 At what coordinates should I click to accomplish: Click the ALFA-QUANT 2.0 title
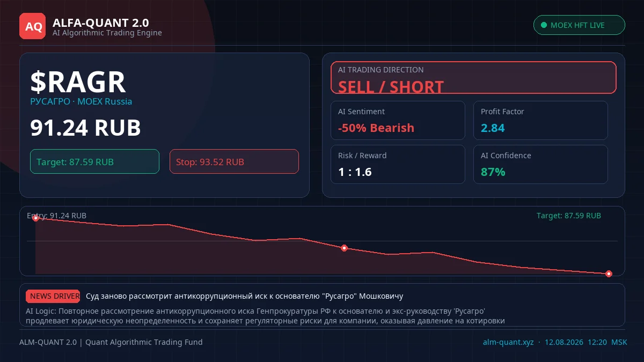[101, 23]
